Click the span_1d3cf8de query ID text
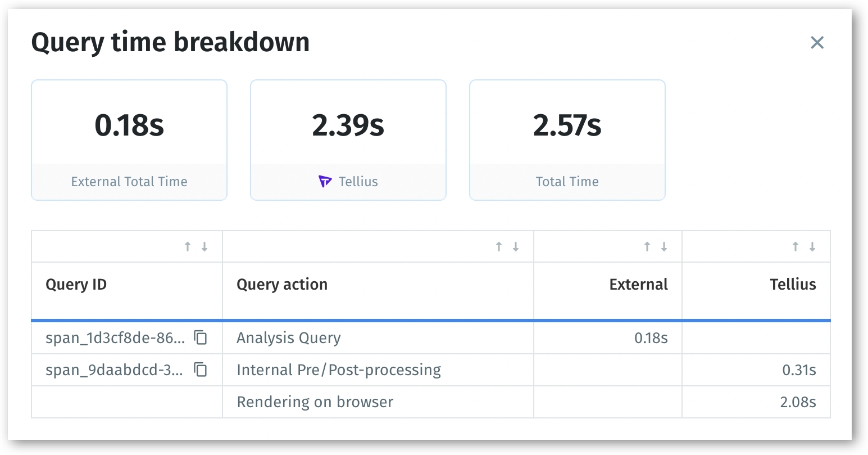The height and width of the screenshot is (455, 868). pyautogui.click(x=115, y=337)
